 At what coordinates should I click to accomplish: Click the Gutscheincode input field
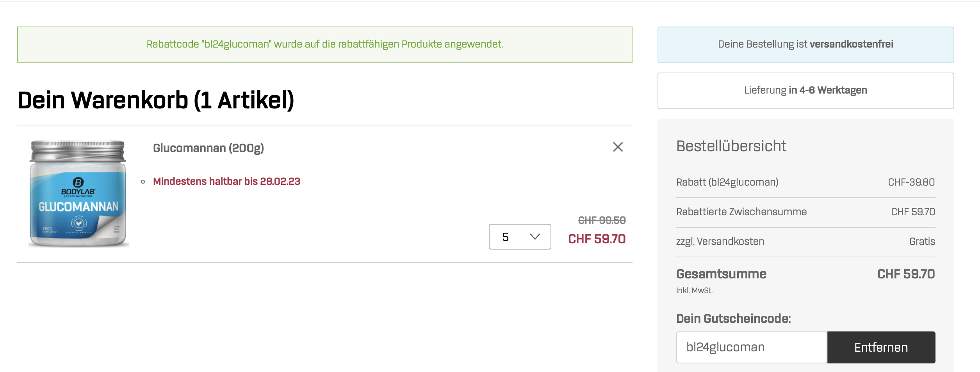(751, 347)
